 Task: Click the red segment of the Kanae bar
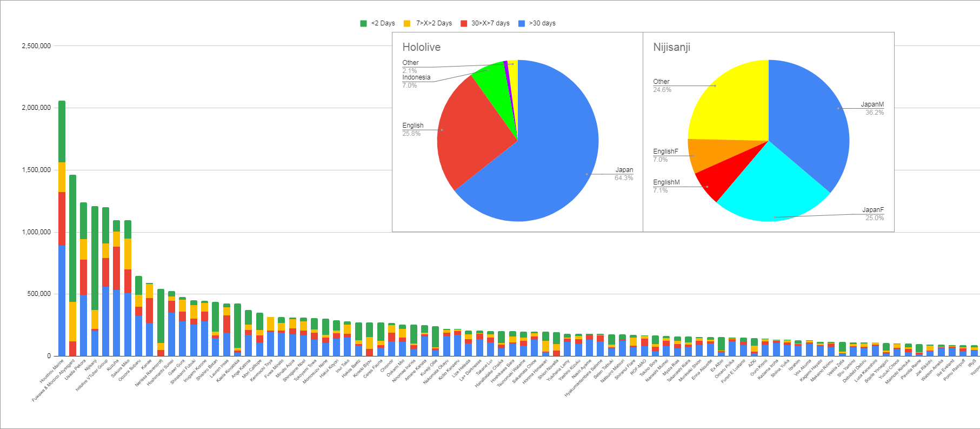(x=150, y=311)
